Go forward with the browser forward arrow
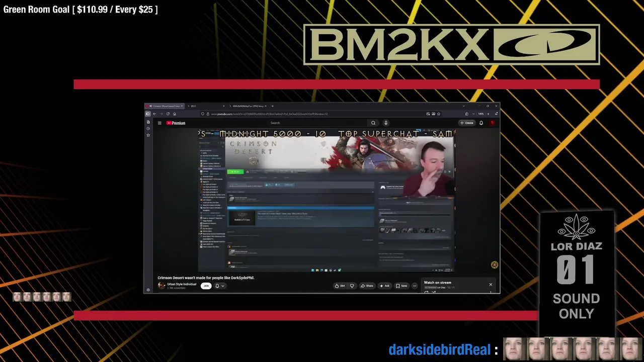 pyautogui.click(x=161, y=114)
